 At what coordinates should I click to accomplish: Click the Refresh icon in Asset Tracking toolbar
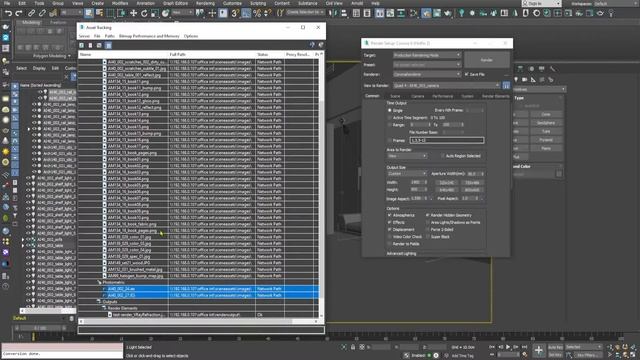coord(82,45)
